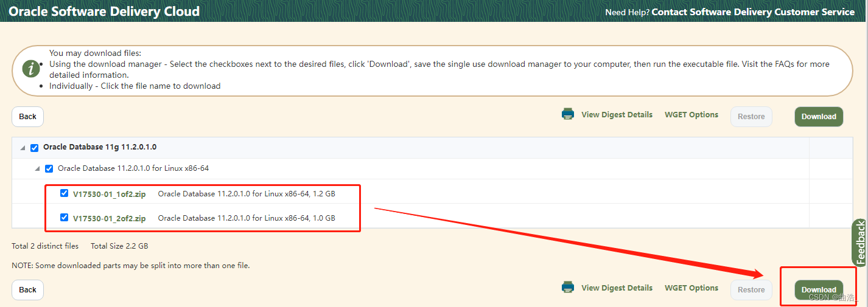Uncheck Oracle Database 11g 11.2.0.1.0 checkbox
Screen dimensions: 868x307
(x=35, y=148)
